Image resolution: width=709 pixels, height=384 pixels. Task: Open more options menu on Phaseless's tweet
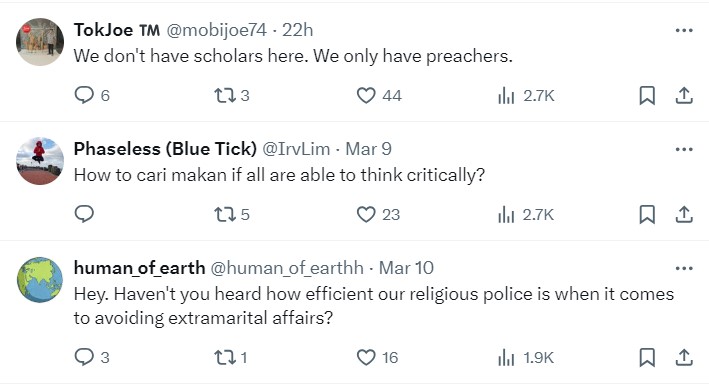click(x=684, y=149)
